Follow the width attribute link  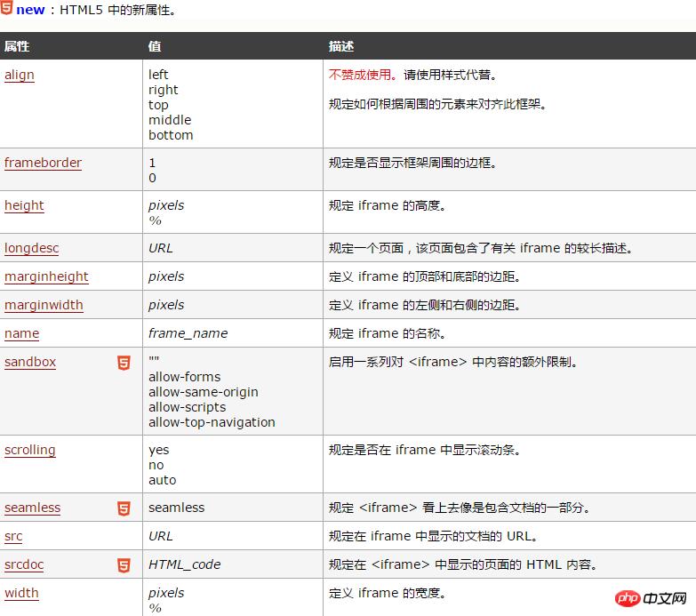(x=21, y=593)
